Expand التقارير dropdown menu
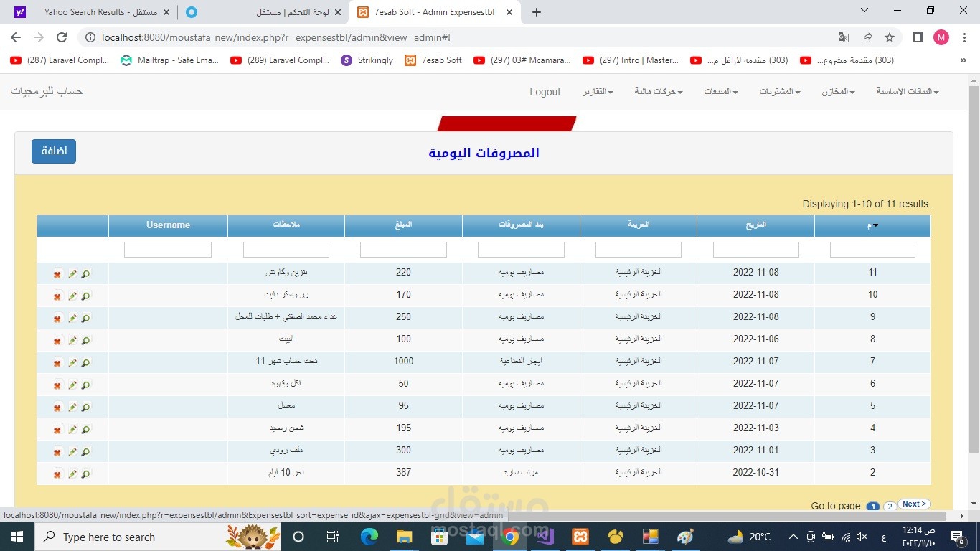Viewport: 980px width, 551px height. tap(597, 92)
